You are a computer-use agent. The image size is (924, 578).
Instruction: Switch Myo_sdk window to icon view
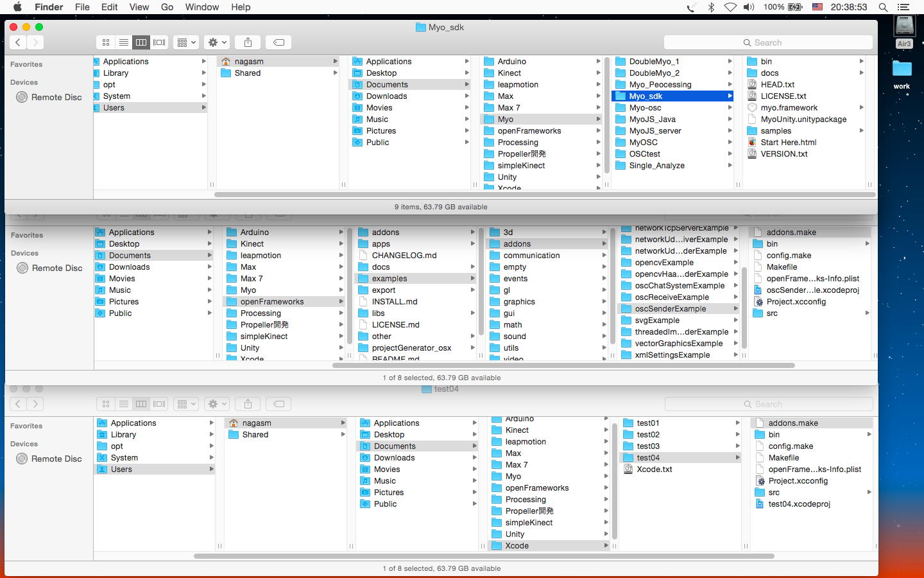(x=106, y=42)
